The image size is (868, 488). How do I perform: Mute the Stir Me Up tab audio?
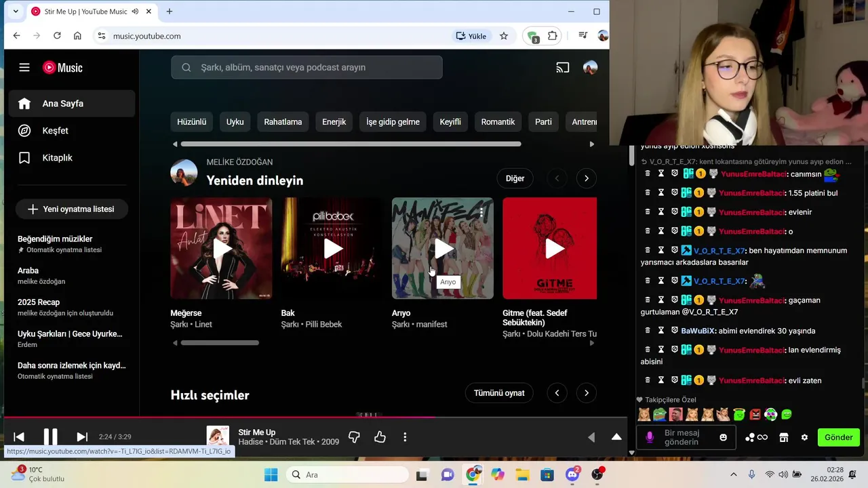[135, 12]
